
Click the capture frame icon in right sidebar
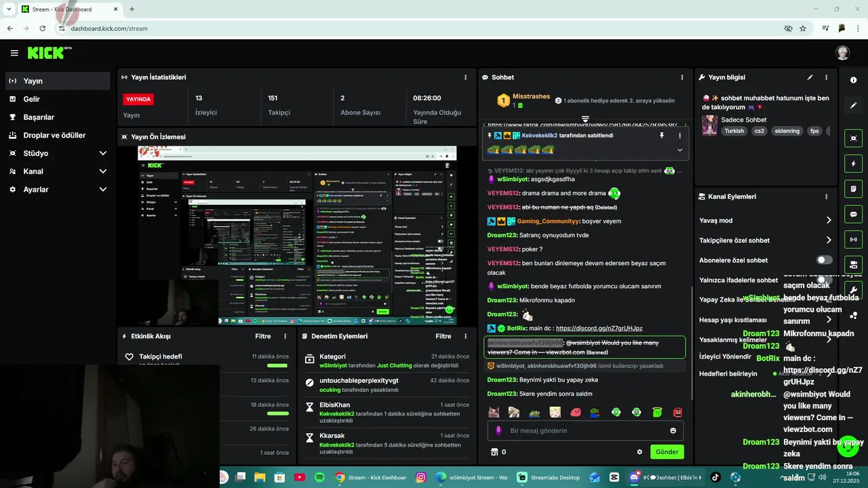click(x=853, y=138)
